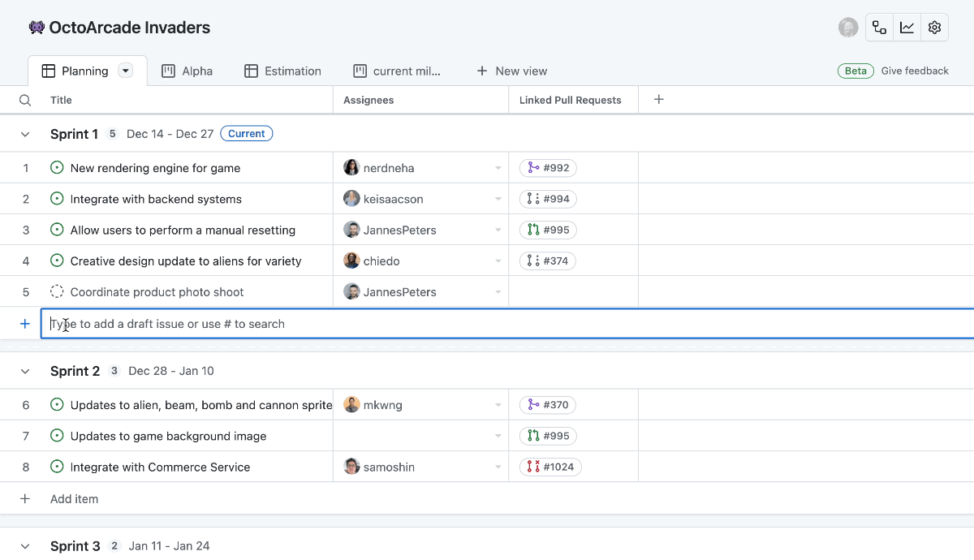Click New view to create a view
The height and width of the screenshot is (560, 974).
pos(512,71)
